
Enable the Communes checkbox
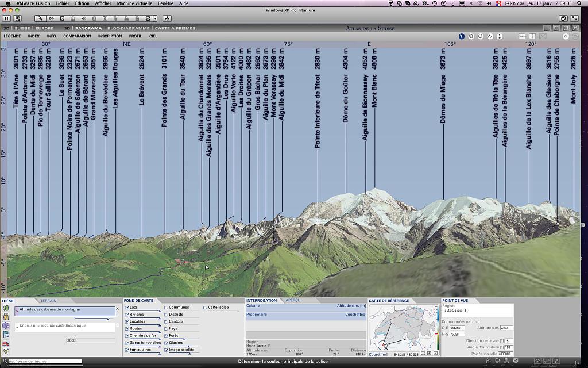click(166, 308)
